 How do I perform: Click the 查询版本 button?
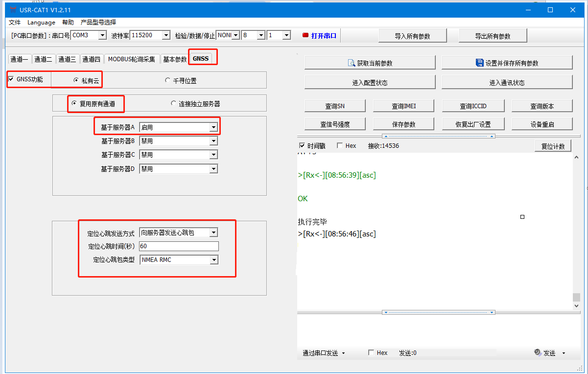542,106
